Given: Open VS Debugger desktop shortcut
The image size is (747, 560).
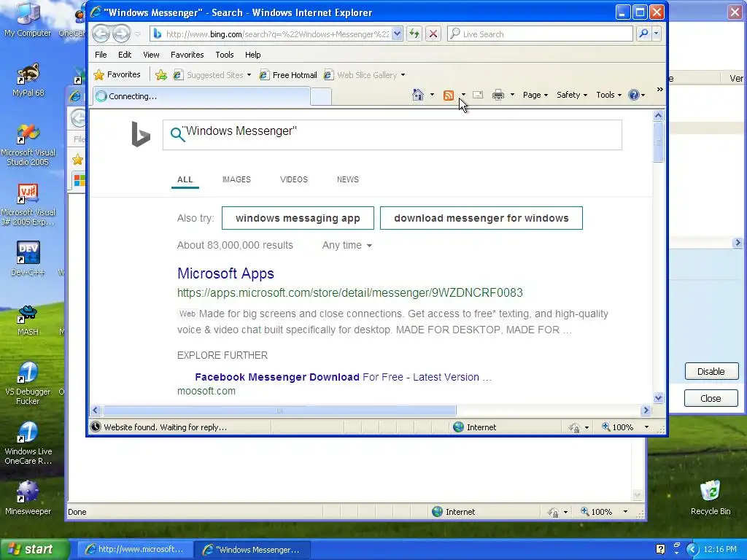Looking at the screenshot, I should point(28,384).
